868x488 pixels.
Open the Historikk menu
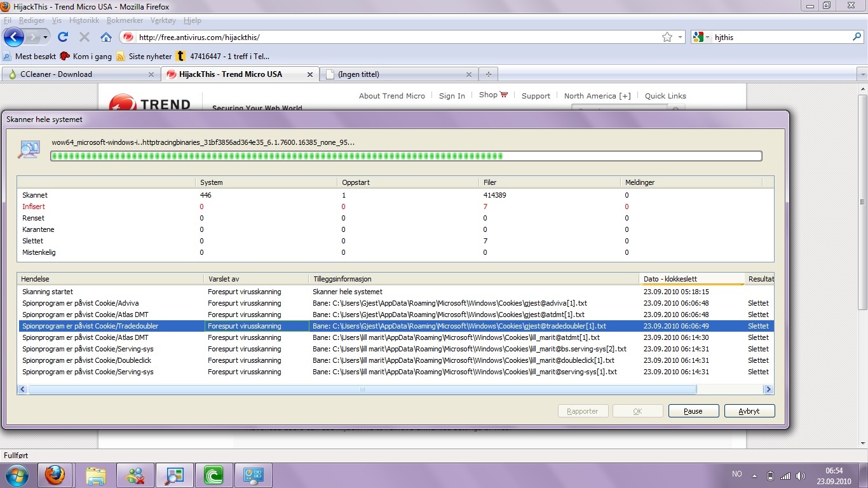tap(84, 20)
